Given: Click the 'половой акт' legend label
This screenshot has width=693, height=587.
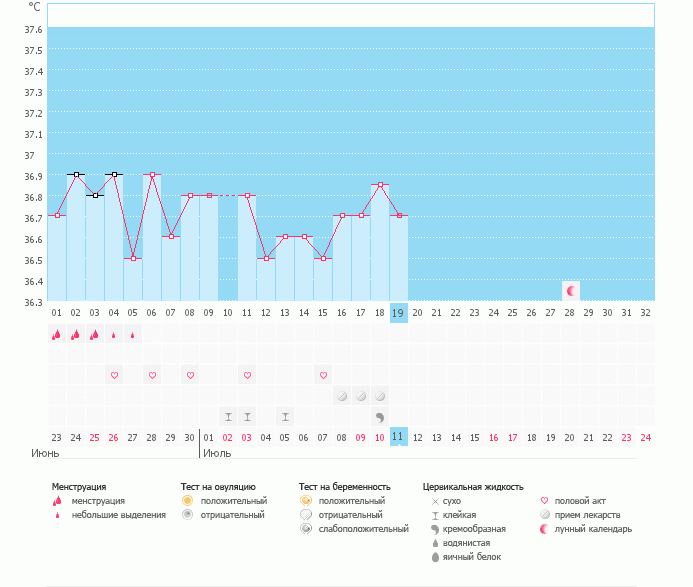Looking at the screenshot, I should coord(581,500).
